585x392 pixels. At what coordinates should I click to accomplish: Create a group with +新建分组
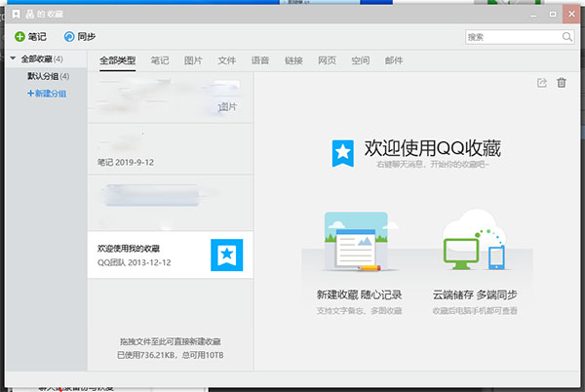(x=47, y=94)
